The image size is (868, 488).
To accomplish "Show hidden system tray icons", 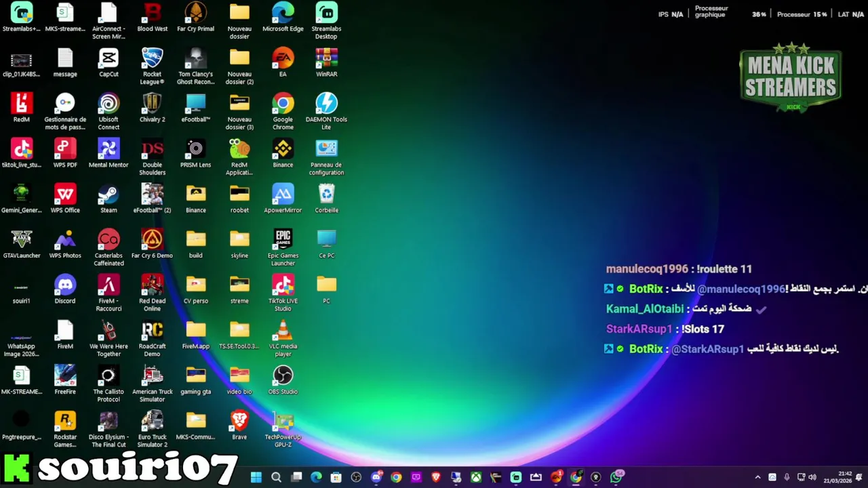I will pyautogui.click(x=757, y=477).
